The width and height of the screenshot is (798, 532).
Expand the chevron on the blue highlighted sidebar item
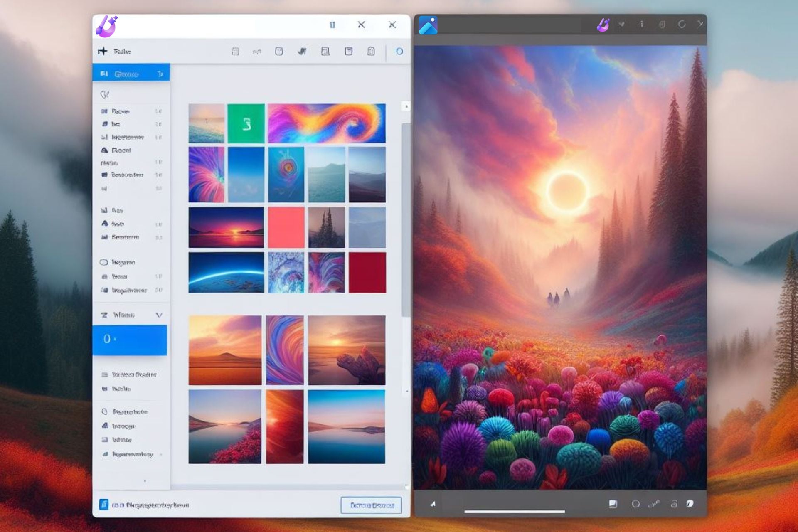pos(160,74)
